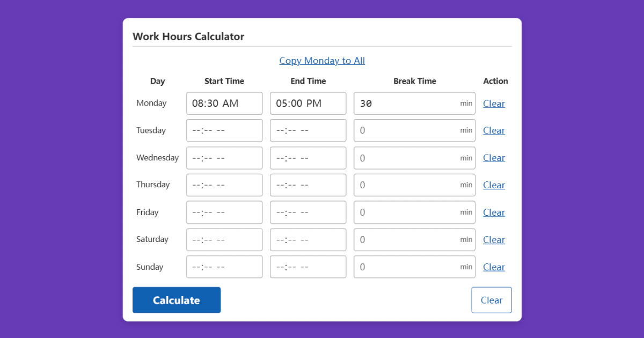Click Tuesday's start time field
The height and width of the screenshot is (338, 644).
224,130
